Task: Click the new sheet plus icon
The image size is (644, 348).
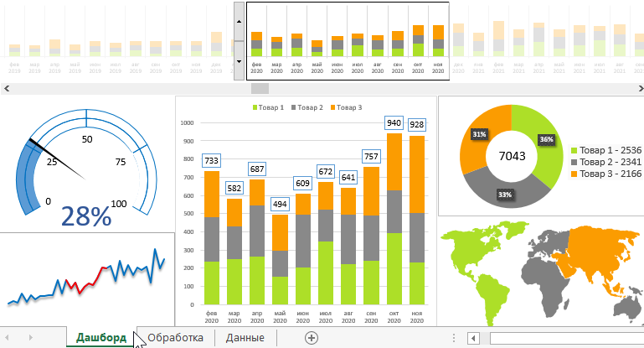Action: click(312, 337)
